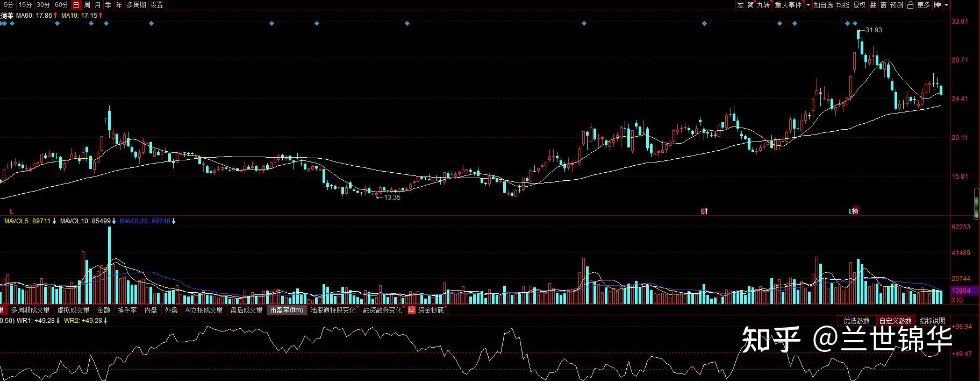
Task: Click the 13.35 low price label
Action: click(x=392, y=197)
